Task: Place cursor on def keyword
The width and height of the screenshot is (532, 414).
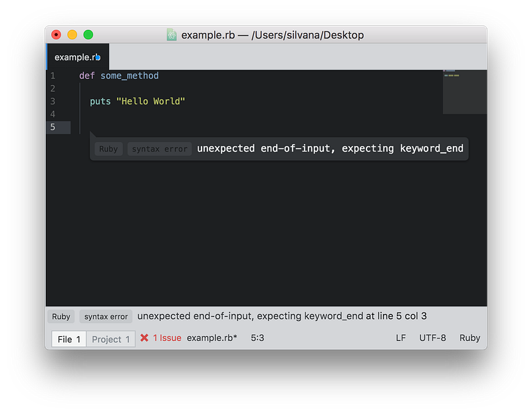Action: point(87,76)
